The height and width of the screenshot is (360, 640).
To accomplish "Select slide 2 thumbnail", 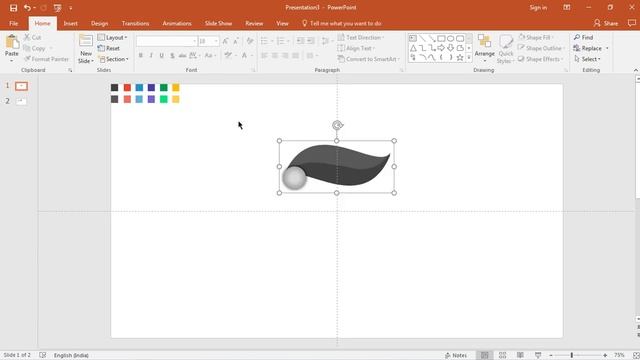I will pos(22,101).
